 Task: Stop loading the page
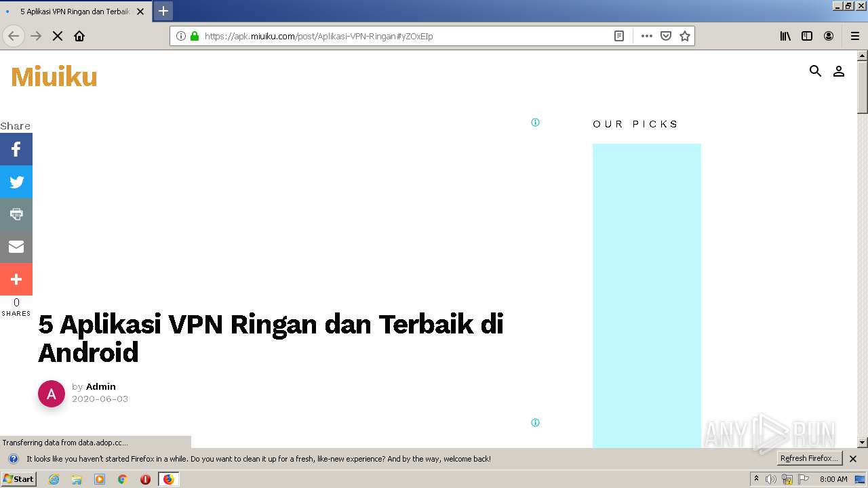58,36
